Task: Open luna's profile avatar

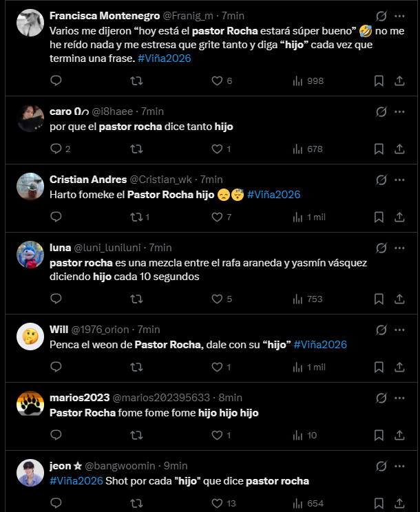Action: click(30, 255)
